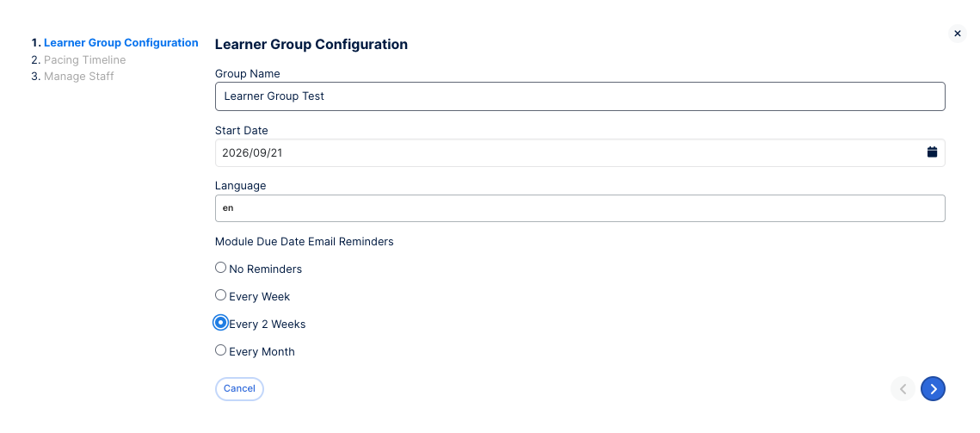
Task: Go to next step with right arrow
Action: pos(933,388)
